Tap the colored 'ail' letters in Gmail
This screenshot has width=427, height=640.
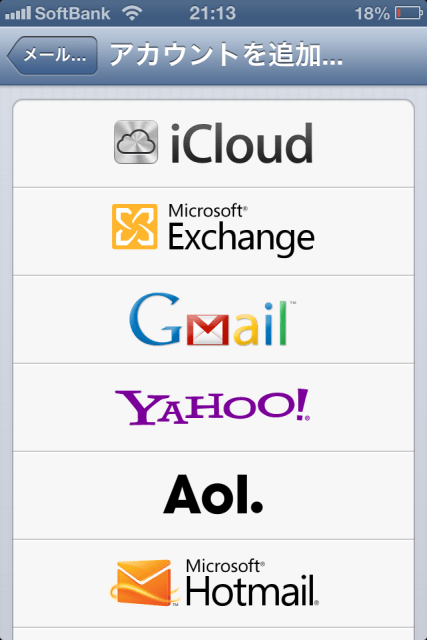(260, 324)
